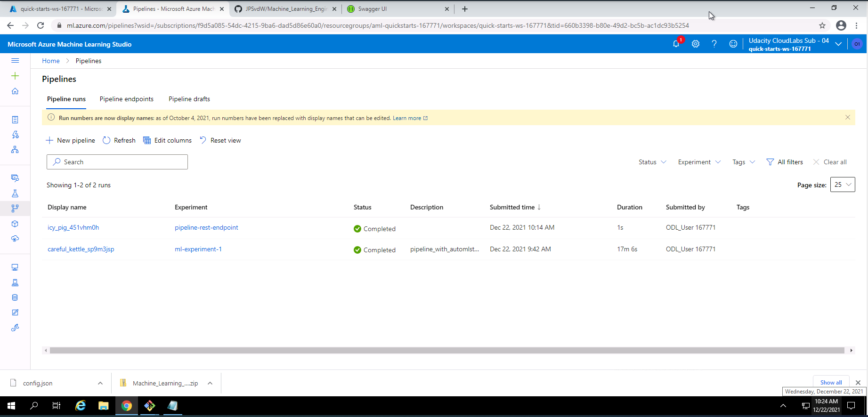Open the user account avatar

pos(857,44)
